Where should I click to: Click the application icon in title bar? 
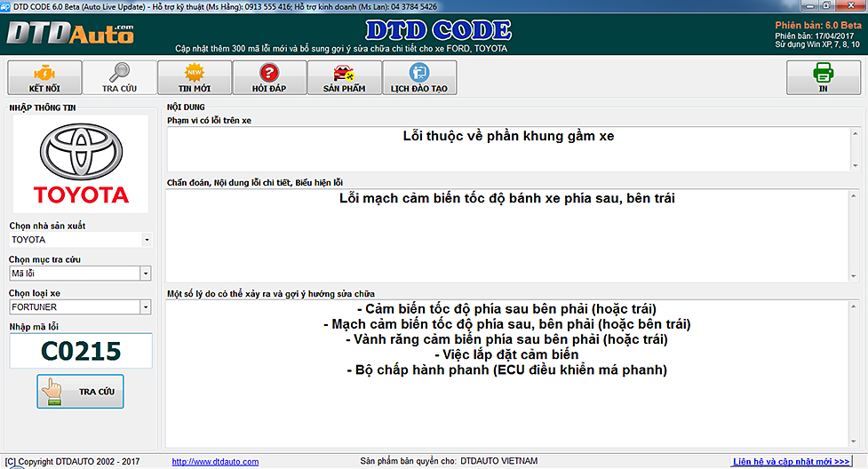pyautogui.click(x=5, y=6)
